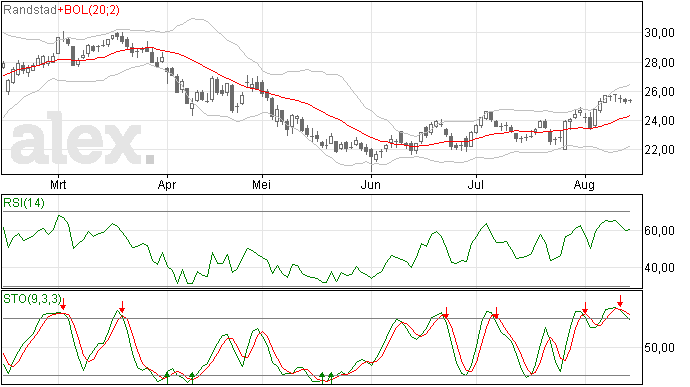Select the Mrt month axis label
Viewport: 690px width, 387px height.
pos(58,185)
